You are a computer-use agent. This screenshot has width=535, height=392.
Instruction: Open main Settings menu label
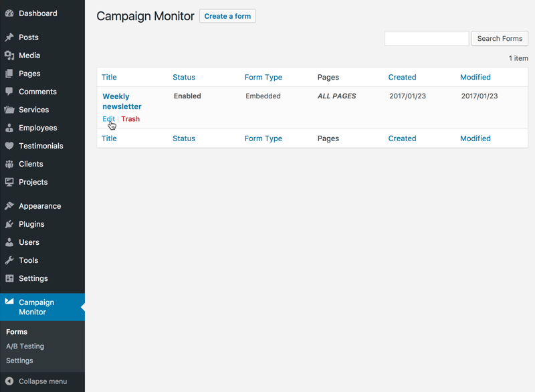33,278
